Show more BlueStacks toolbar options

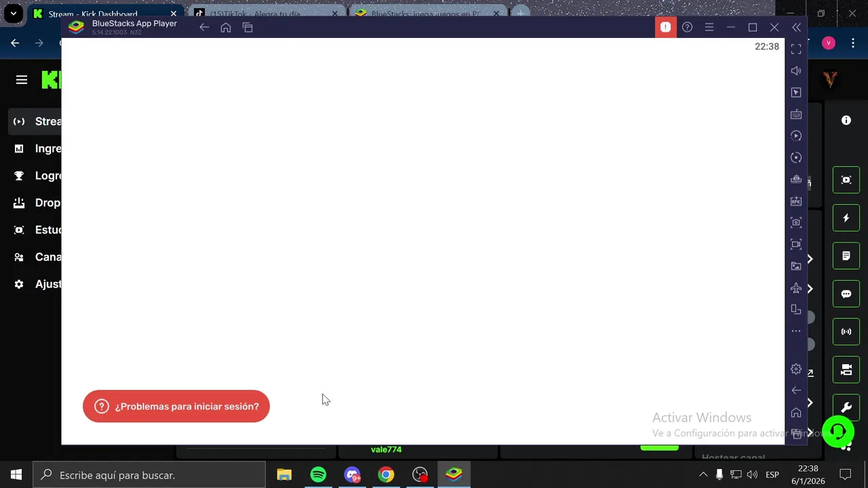coord(796,331)
